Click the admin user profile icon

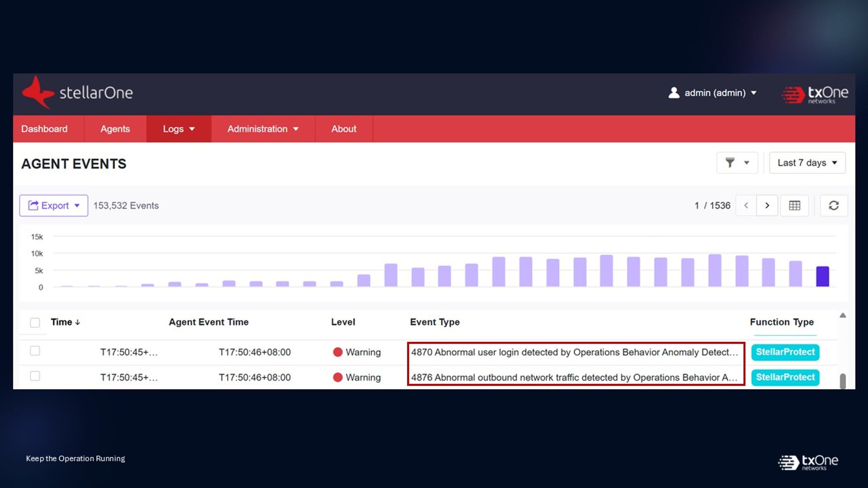click(674, 93)
